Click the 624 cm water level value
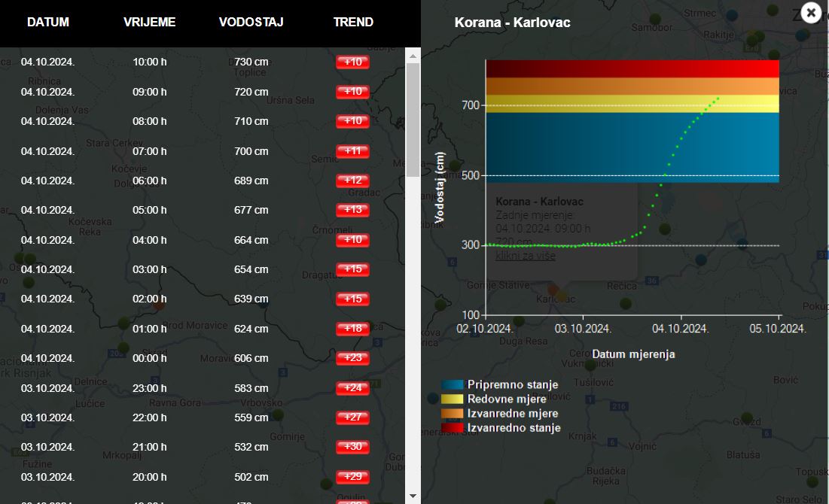The image size is (829, 504). click(x=251, y=329)
